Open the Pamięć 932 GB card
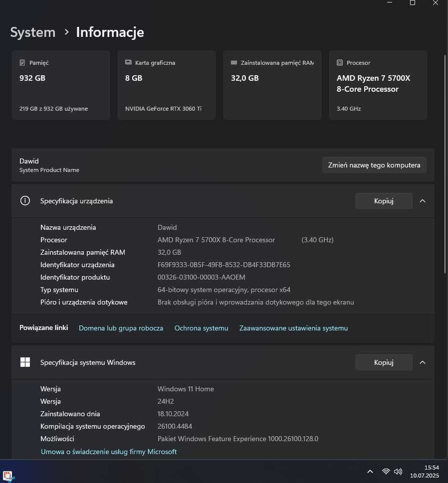This screenshot has height=483, width=448. pyautogui.click(x=61, y=85)
